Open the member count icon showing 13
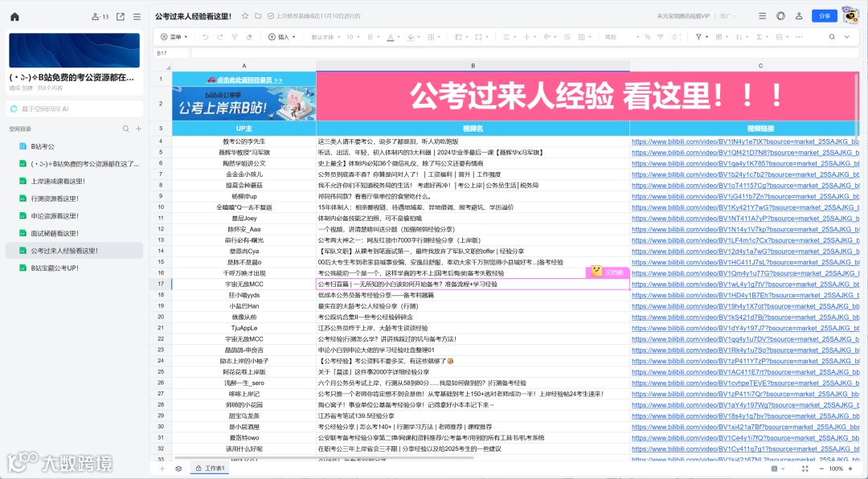The width and height of the screenshot is (868, 479). point(100,17)
